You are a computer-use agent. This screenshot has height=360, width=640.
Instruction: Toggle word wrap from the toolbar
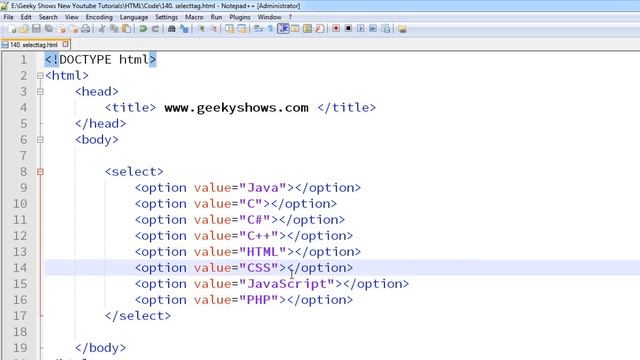258,29
